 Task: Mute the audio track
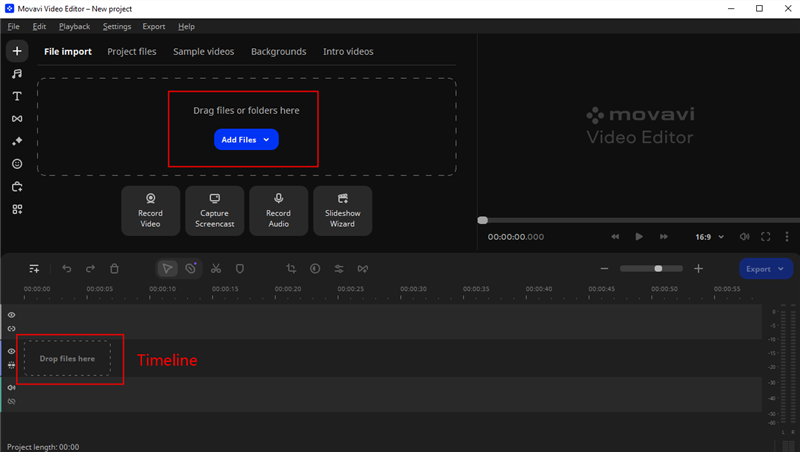click(11, 388)
